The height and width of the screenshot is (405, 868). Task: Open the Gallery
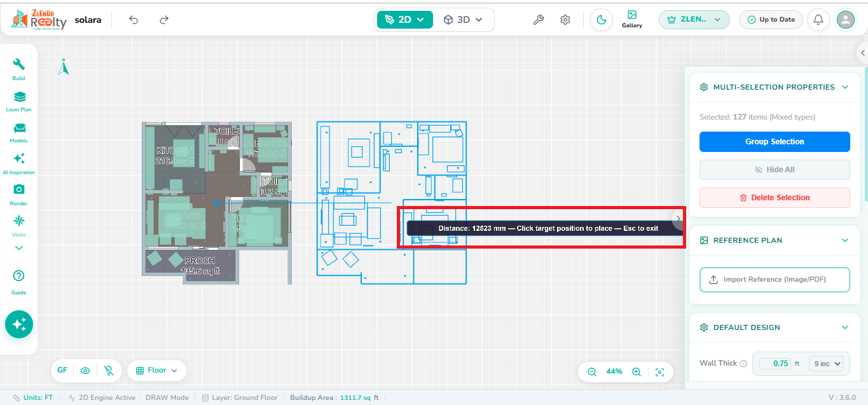pyautogui.click(x=632, y=19)
